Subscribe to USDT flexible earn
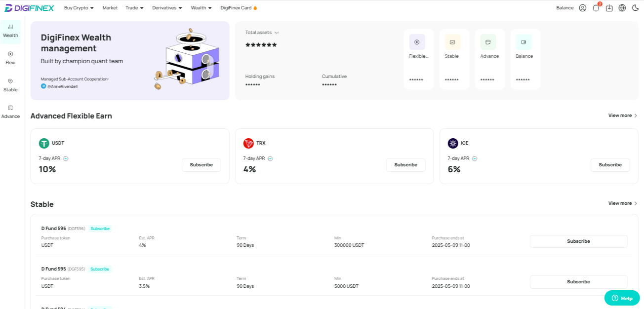644x309 pixels. tap(201, 165)
